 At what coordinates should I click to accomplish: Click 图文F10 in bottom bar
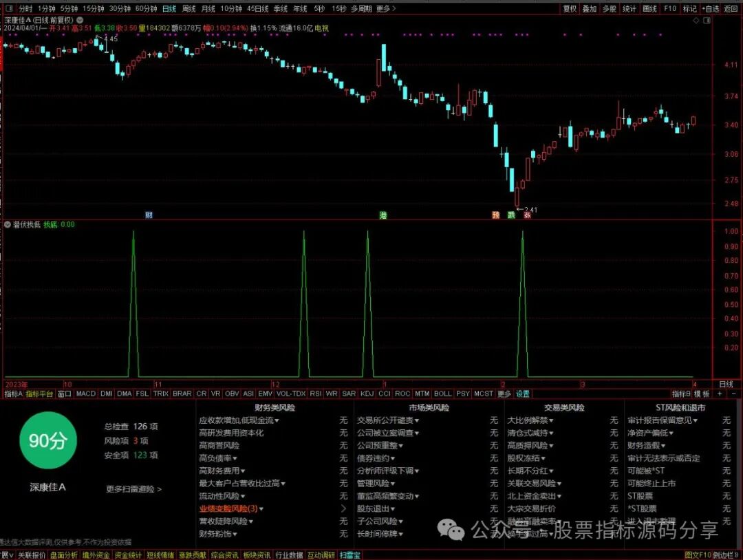pos(698,554)
